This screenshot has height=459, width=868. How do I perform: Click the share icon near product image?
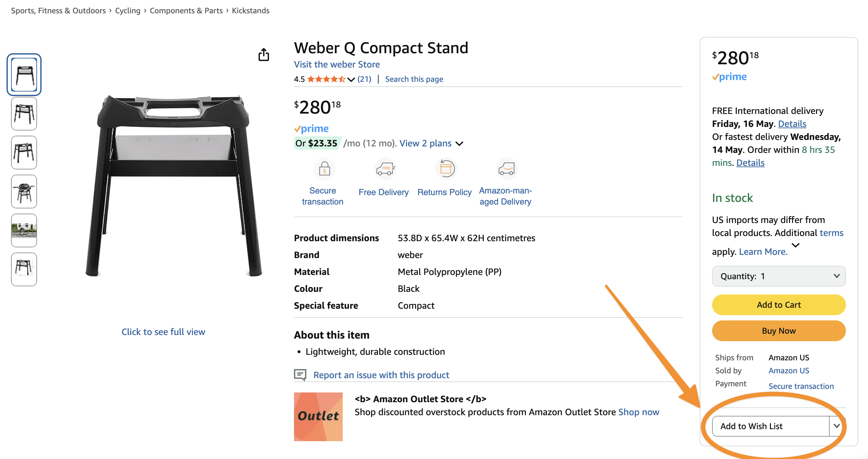click(264, 55)
